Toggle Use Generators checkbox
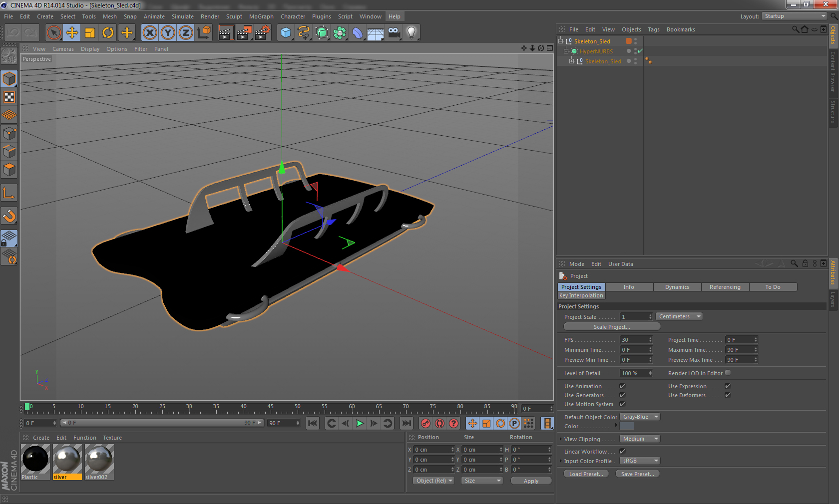 click(622, 395)
